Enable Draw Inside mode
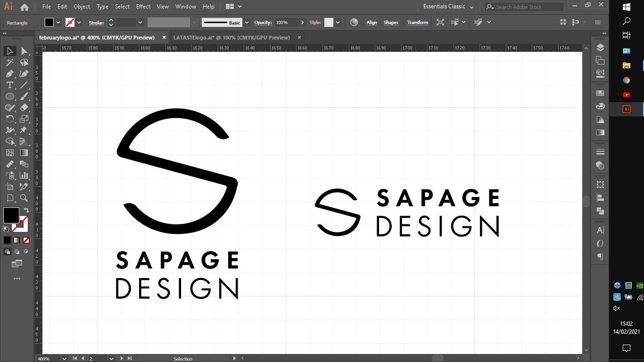 tap(26, 252)
